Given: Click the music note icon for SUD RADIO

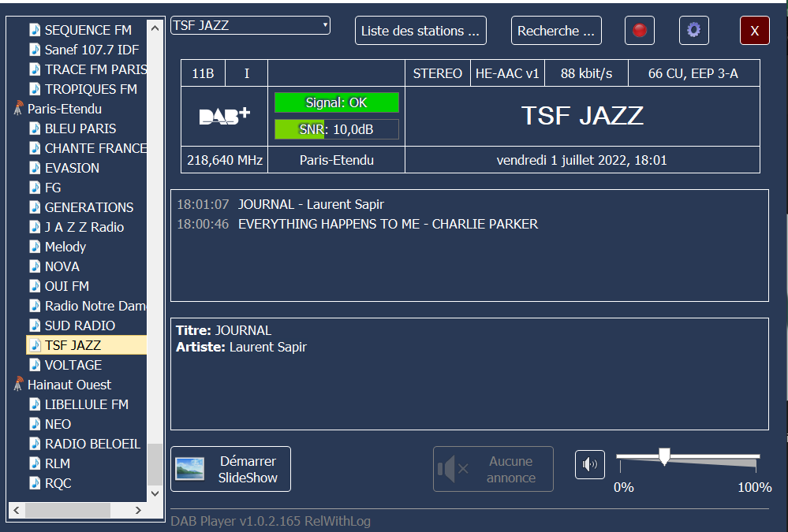Looking at the screenshot, I should [x=35, y=325].
